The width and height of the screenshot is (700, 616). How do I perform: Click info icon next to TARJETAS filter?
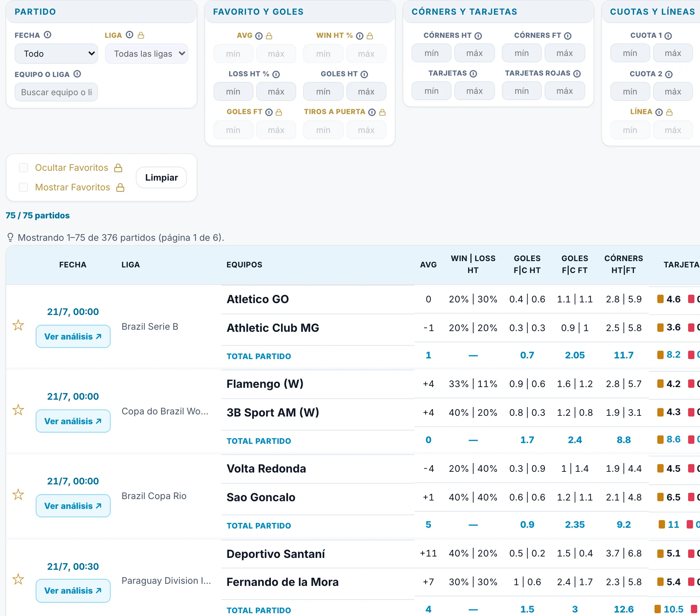[473, 73]
